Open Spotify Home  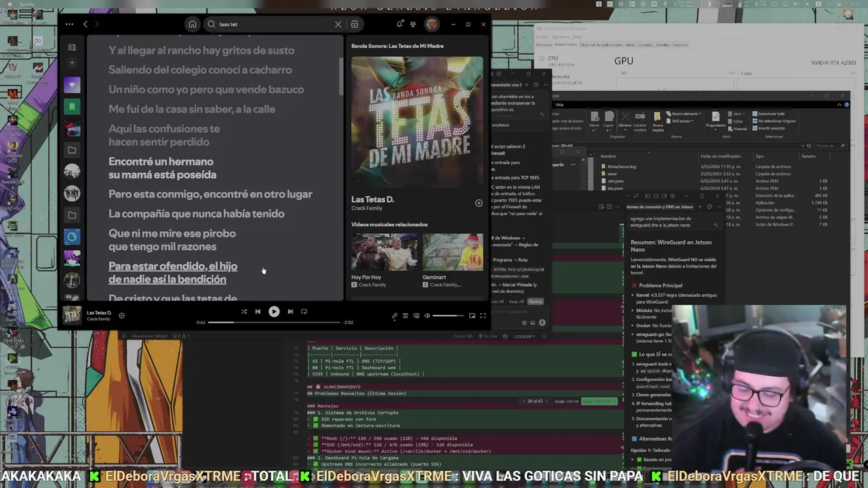(193, 24)
